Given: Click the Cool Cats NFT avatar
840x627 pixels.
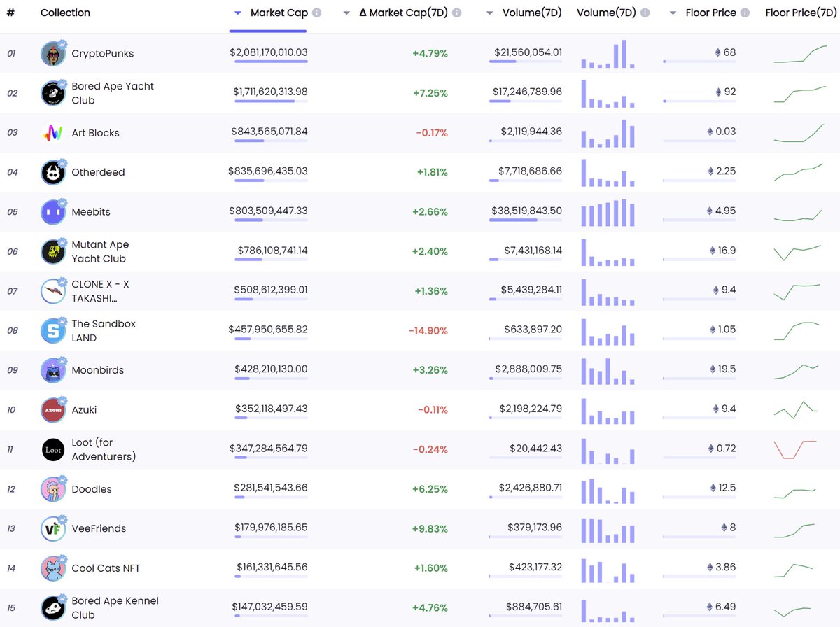Looking at the screenshot, I should tap(53, 568).
